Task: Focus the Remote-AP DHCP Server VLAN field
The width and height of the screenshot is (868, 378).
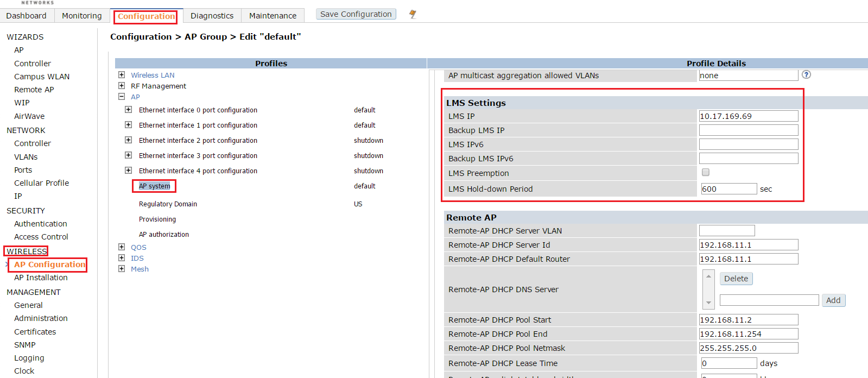Action: point(727,231)
